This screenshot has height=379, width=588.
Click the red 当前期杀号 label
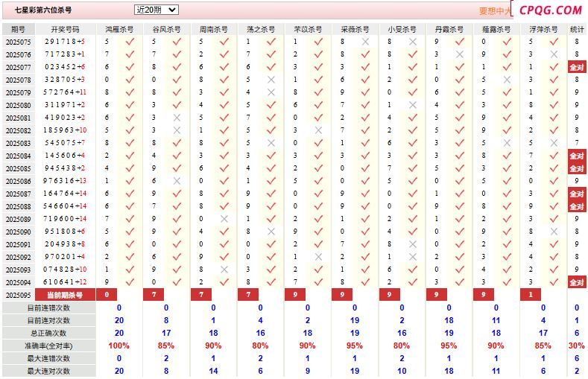point(66,295)
